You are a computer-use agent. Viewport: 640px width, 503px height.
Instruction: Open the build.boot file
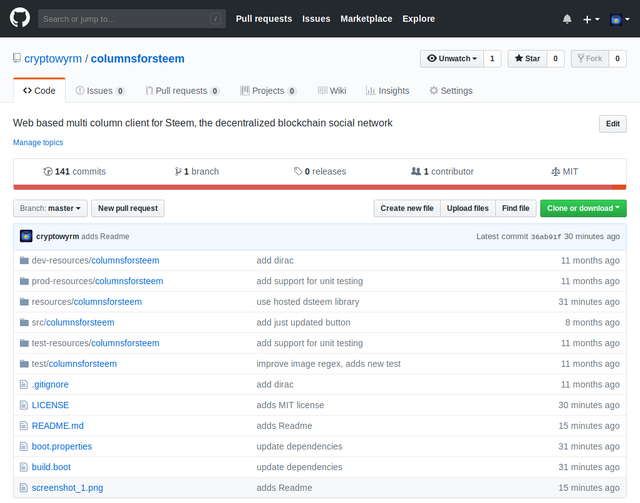(x=51, y=467)
